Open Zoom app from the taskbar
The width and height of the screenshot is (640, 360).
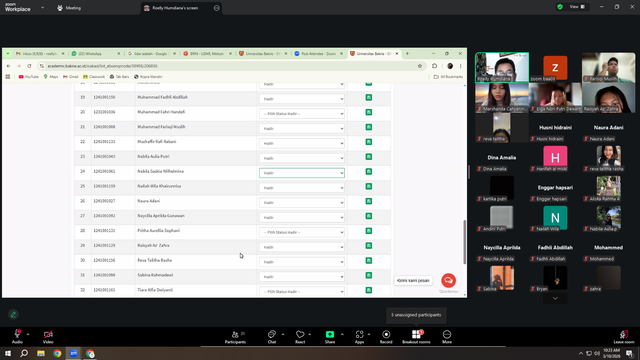click(x=73, y=353)
